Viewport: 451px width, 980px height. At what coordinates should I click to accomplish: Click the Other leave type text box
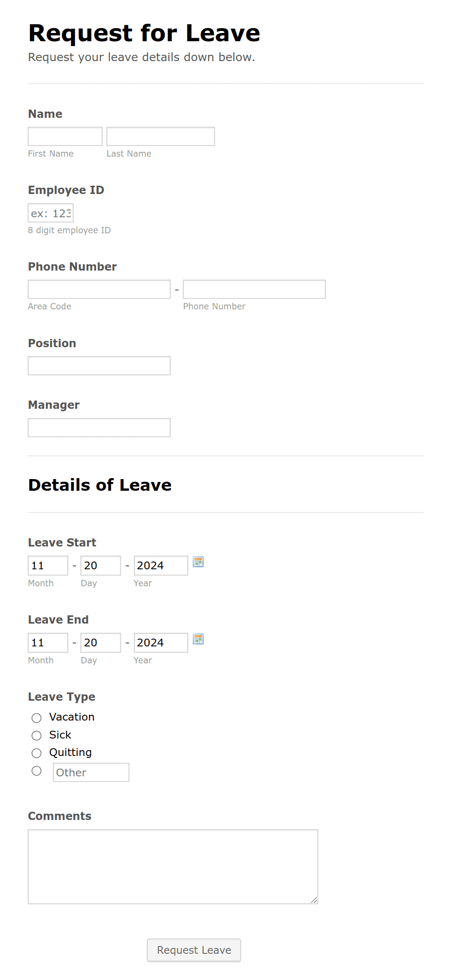(x=91, y=772)
